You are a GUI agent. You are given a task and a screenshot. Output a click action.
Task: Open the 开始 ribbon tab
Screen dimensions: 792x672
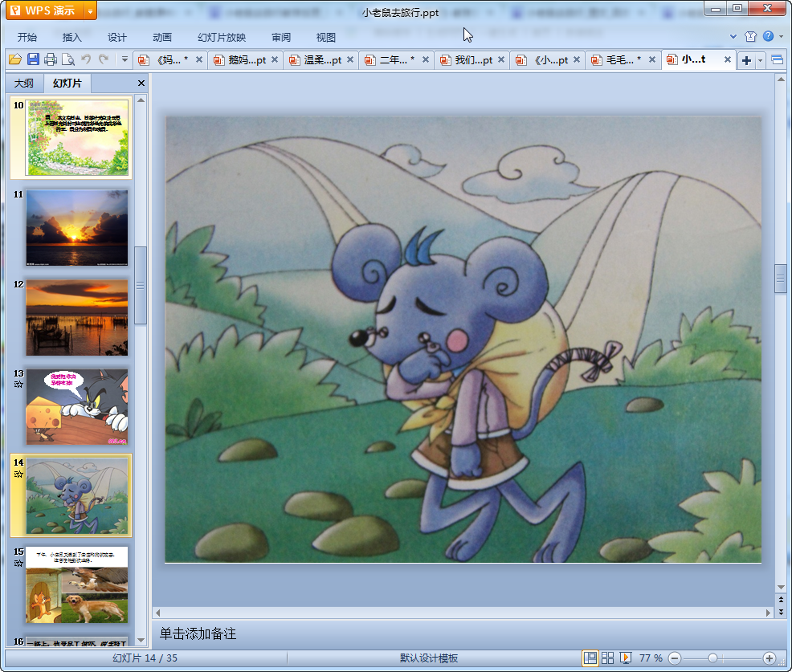(x=27, y=38)
